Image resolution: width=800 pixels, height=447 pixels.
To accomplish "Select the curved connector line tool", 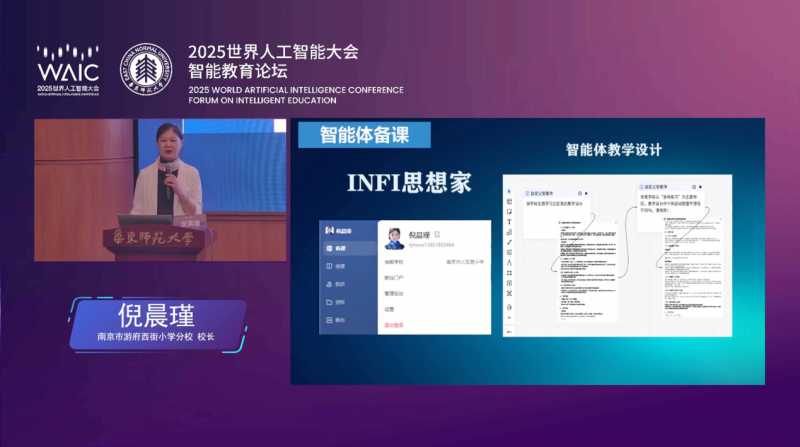I will coord(509,242).
